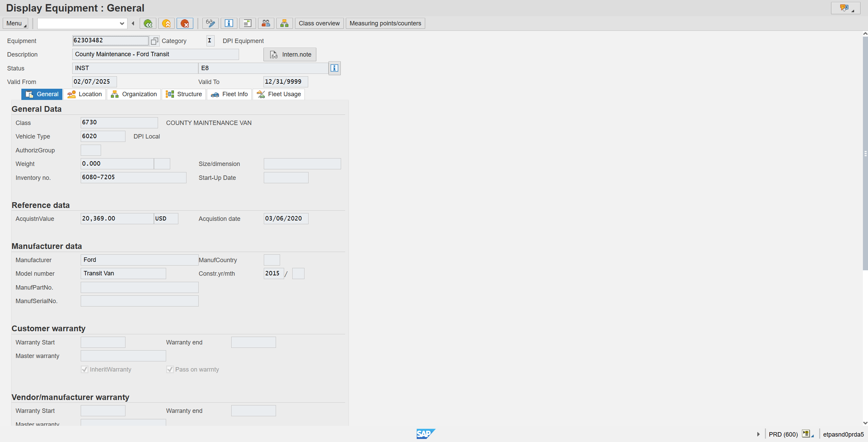Click the left arrow beside the command field

click(133, 23)
